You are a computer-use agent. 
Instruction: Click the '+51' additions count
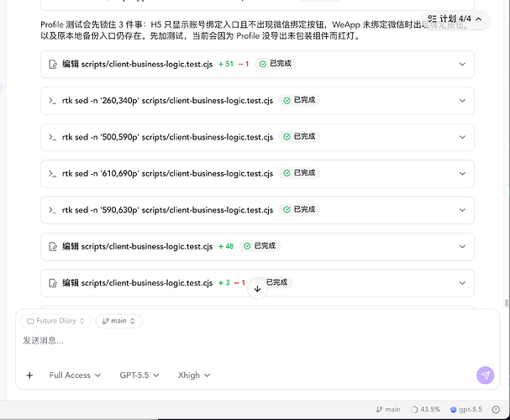tap(226, 64)
